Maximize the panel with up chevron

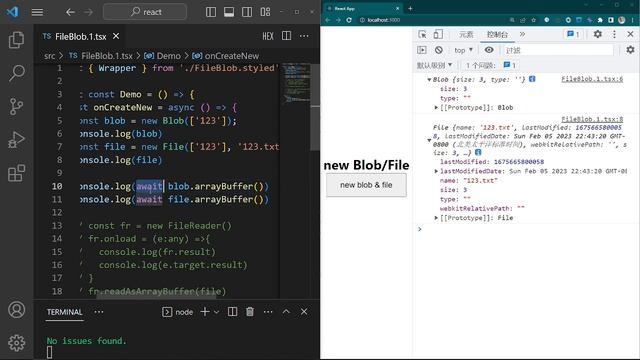pyautogui.click(x=286, y=311)
